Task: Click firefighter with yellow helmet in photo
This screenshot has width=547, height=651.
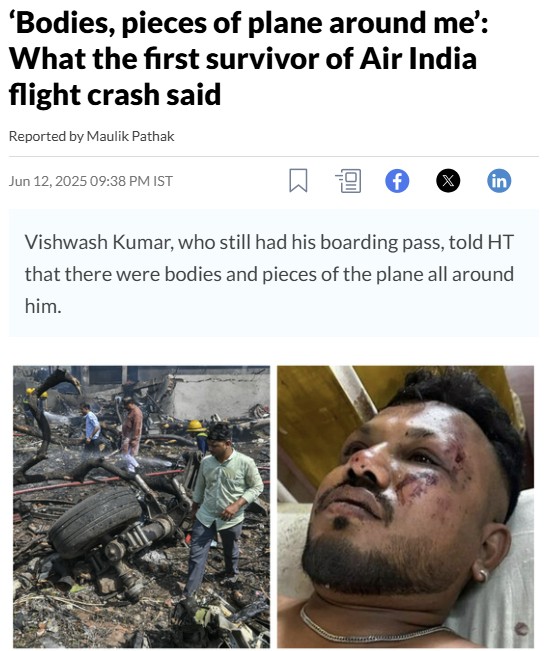Action: (198, 436)
